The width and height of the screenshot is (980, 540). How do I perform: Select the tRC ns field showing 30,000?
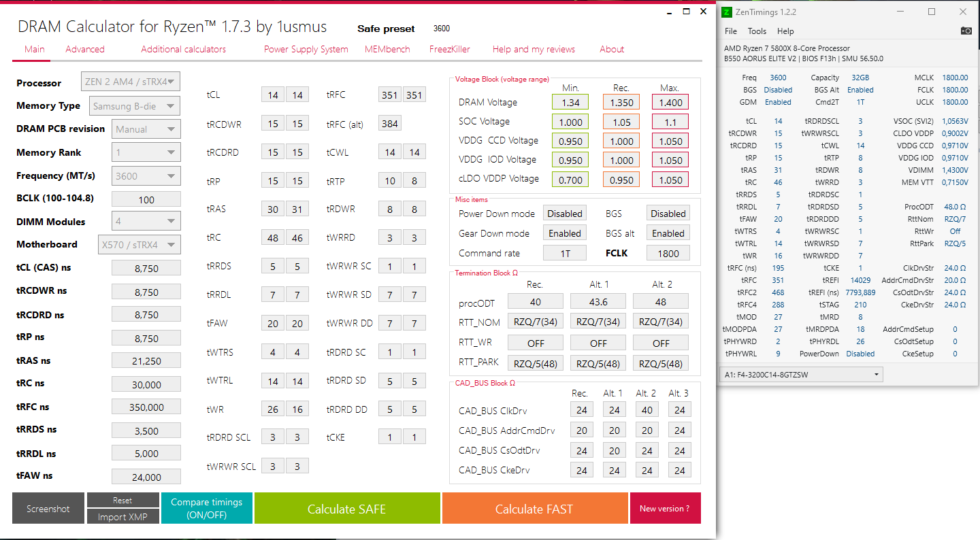tap(146, 384)
